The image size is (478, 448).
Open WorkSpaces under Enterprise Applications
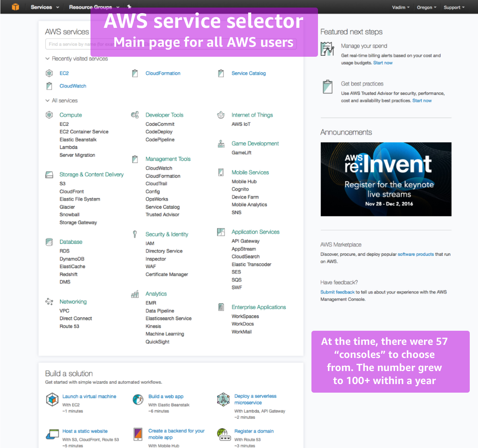point(245,316)
